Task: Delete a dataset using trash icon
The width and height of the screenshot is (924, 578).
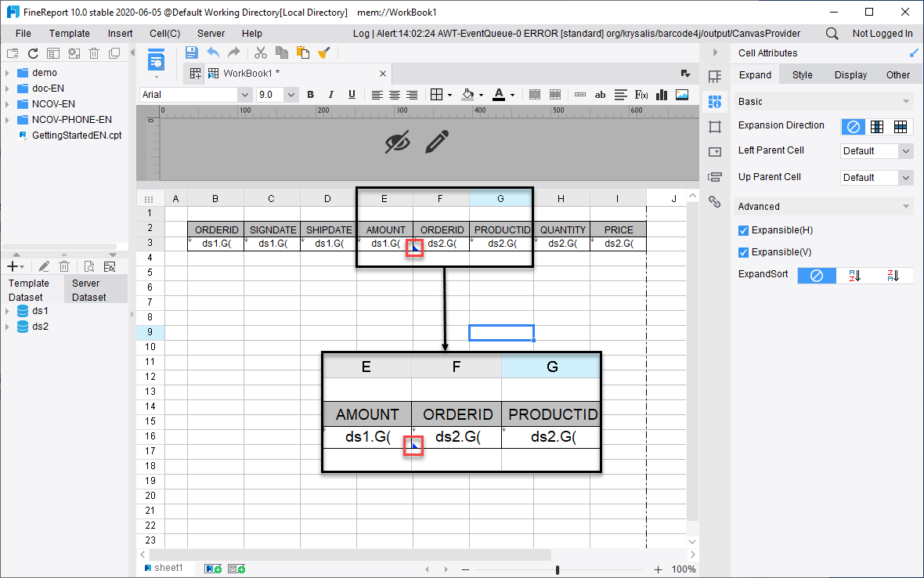Action: coord(64,266)
